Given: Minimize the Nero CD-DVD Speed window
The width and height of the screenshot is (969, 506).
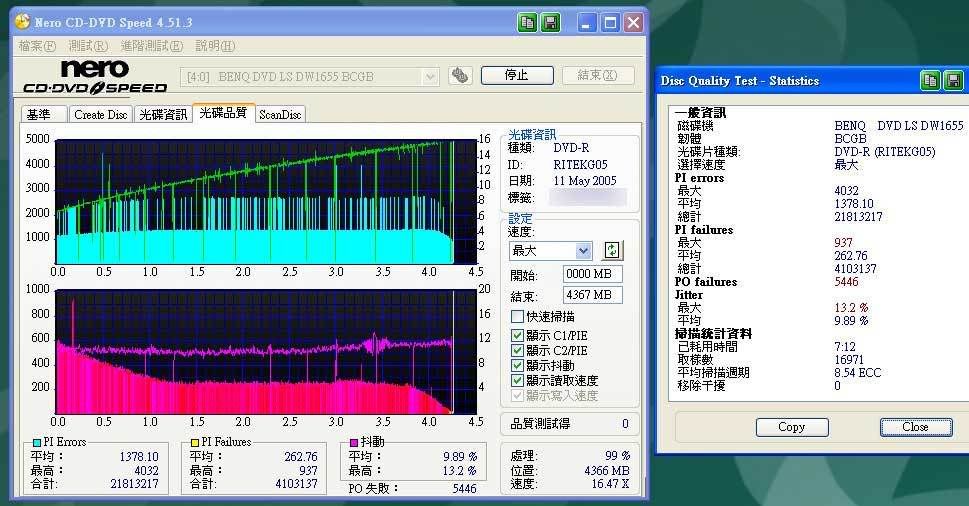Looking at the screenshot, I should (586, 23).
